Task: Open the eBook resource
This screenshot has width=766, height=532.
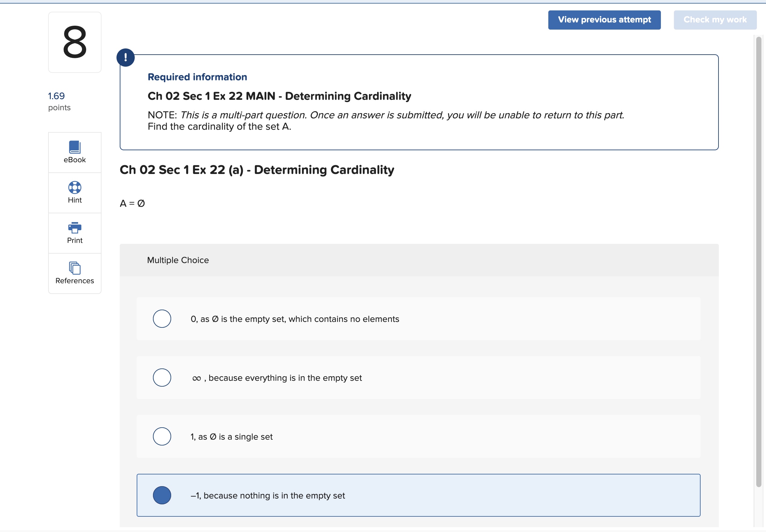Action: tap(74, 152)
